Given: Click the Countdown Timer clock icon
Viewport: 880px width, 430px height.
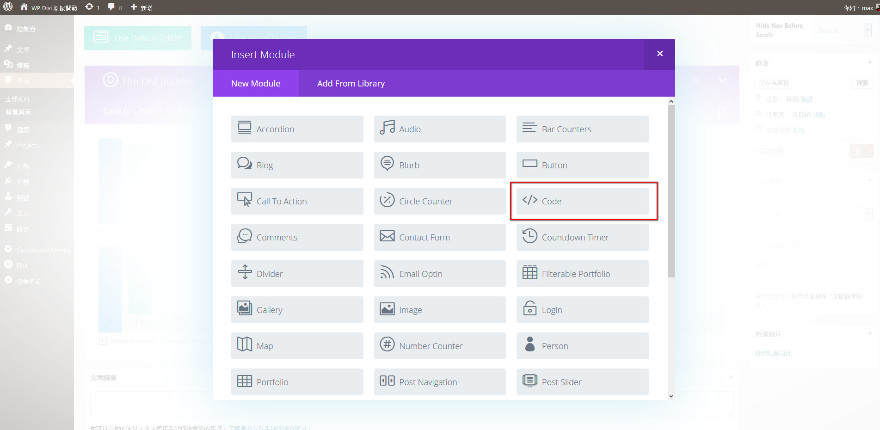Looking at the screenshot, I should tap(530, 236).
